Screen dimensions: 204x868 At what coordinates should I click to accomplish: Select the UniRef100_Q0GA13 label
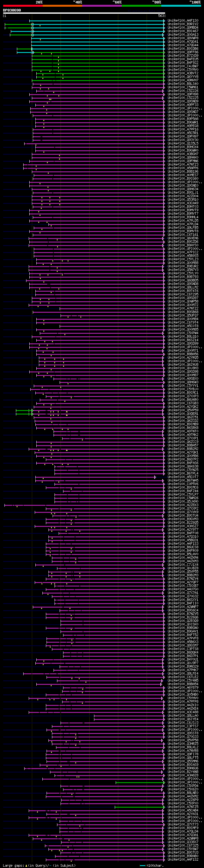pos(183,35)
